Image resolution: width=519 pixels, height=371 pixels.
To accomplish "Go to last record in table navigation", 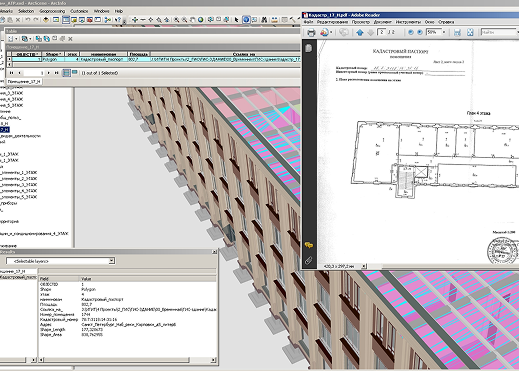I will pyautogui.click(x=56, y=73).
